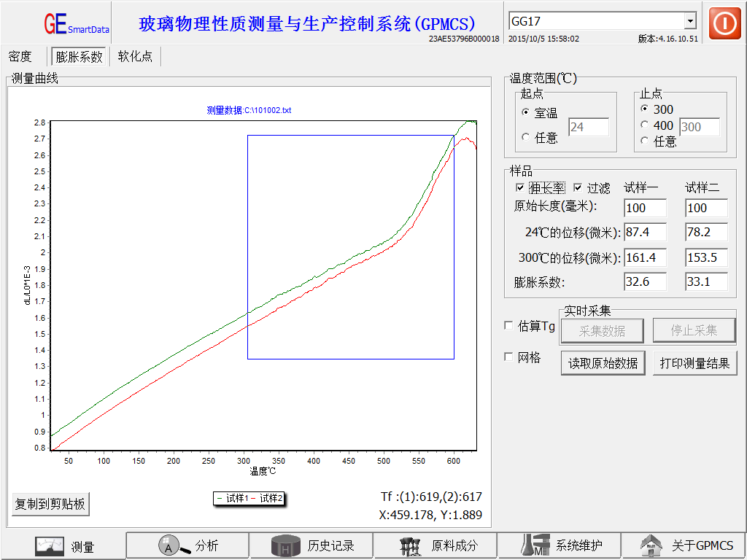Image resolution: width=747 pixels, height=560 pixels.
Task: Click 试样二 expansion coefficient field 33.1
Action: 706,281
